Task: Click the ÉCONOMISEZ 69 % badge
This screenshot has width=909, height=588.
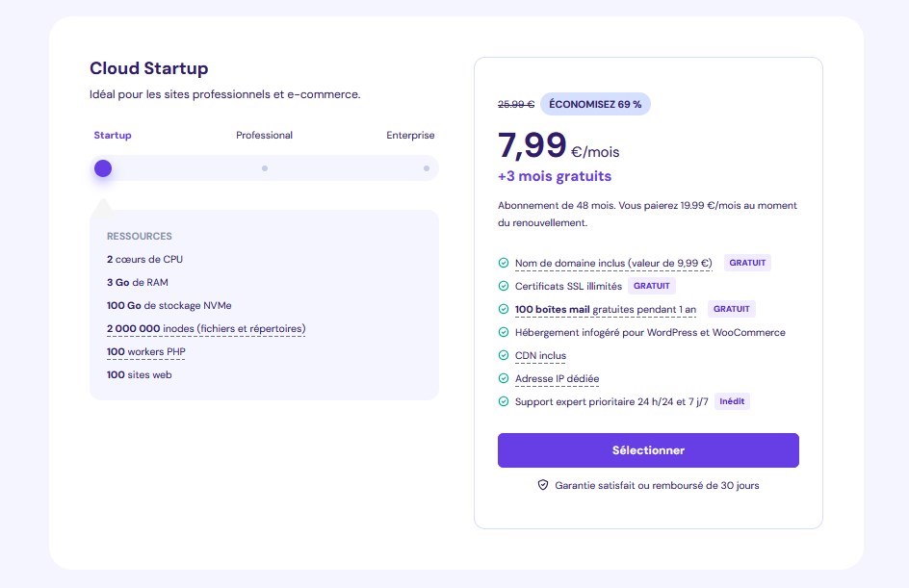Action: click(x=595, y=104)
